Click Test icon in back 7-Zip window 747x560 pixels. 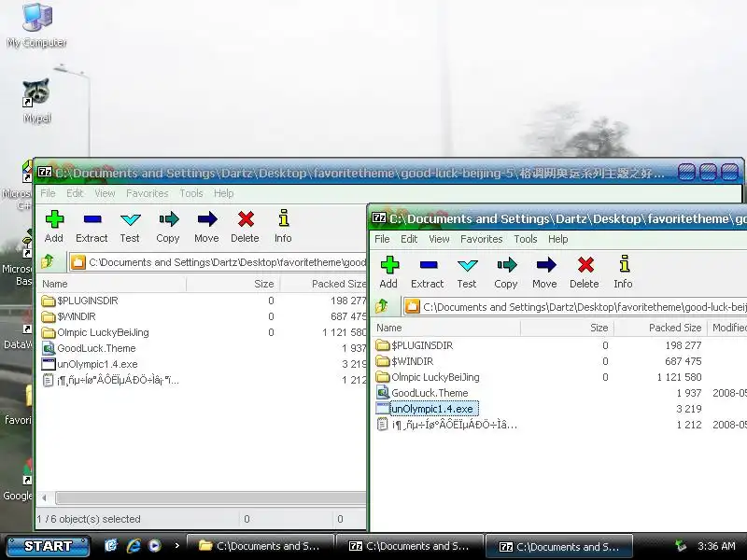(x=130, y=219)
